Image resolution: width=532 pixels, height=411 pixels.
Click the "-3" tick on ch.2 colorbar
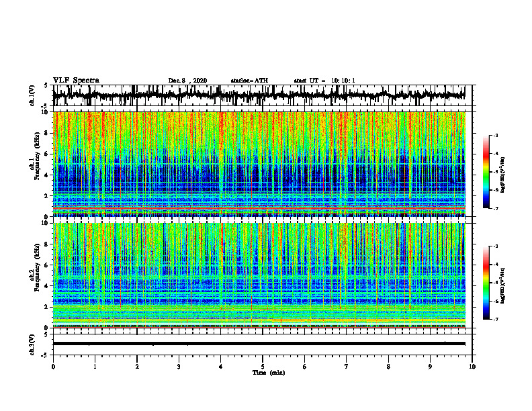coord(495,246)
